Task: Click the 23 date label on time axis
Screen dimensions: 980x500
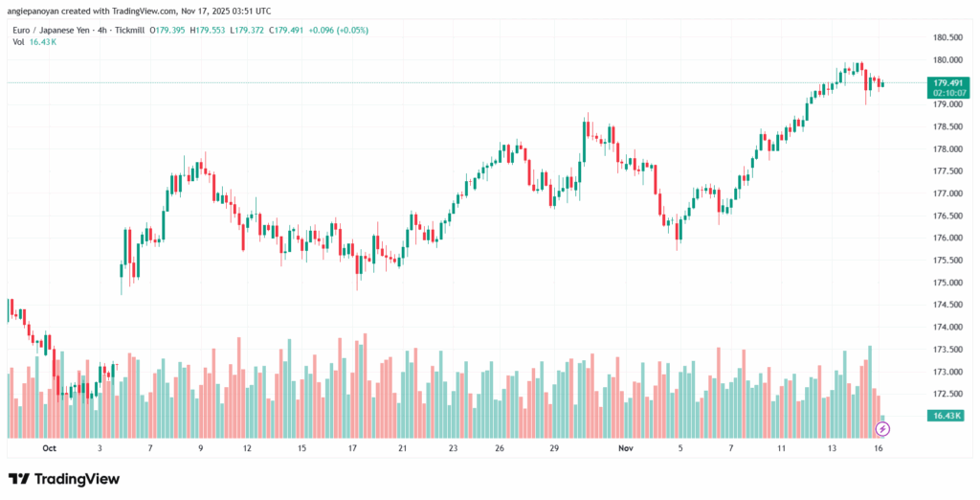Action: [452, 447]
